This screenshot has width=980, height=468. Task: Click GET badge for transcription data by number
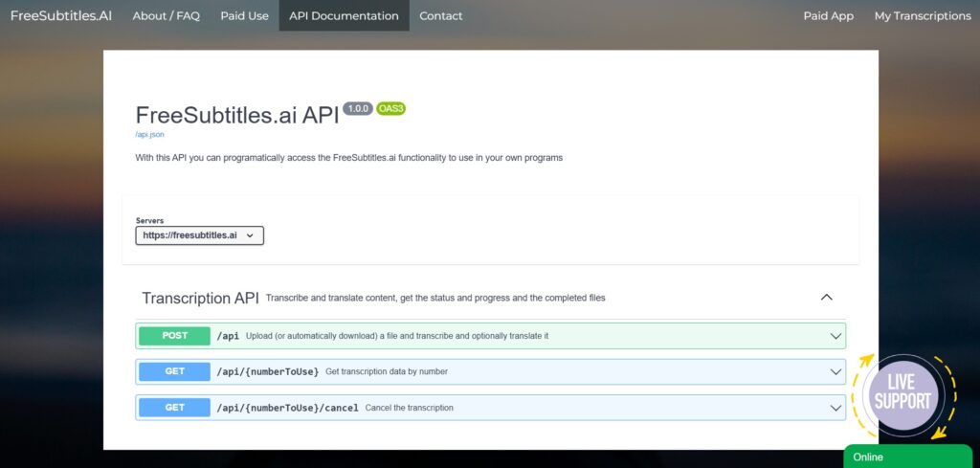point(174,371)
